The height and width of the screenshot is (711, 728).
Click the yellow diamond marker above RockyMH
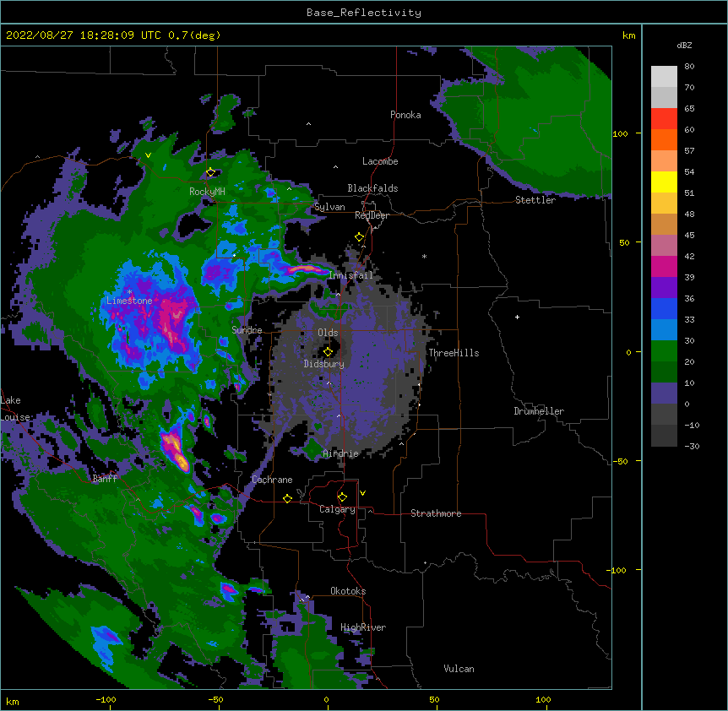point(210,172)
